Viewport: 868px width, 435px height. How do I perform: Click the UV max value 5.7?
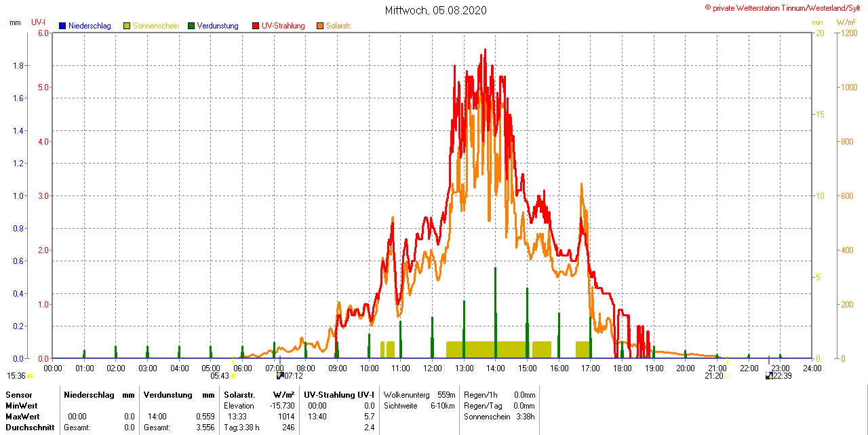click(x=369, y=416)
